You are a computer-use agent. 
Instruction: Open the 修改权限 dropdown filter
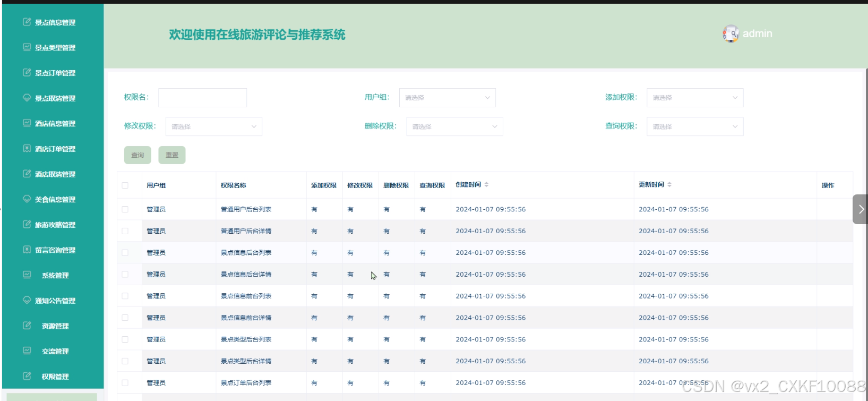pos(214,126)
